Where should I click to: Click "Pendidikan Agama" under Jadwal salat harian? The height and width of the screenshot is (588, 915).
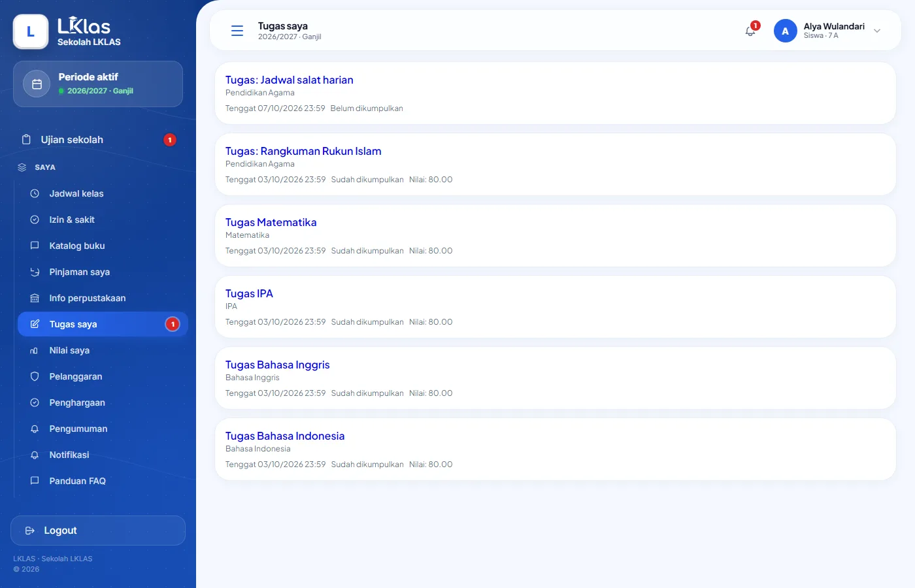click(260, 93)
